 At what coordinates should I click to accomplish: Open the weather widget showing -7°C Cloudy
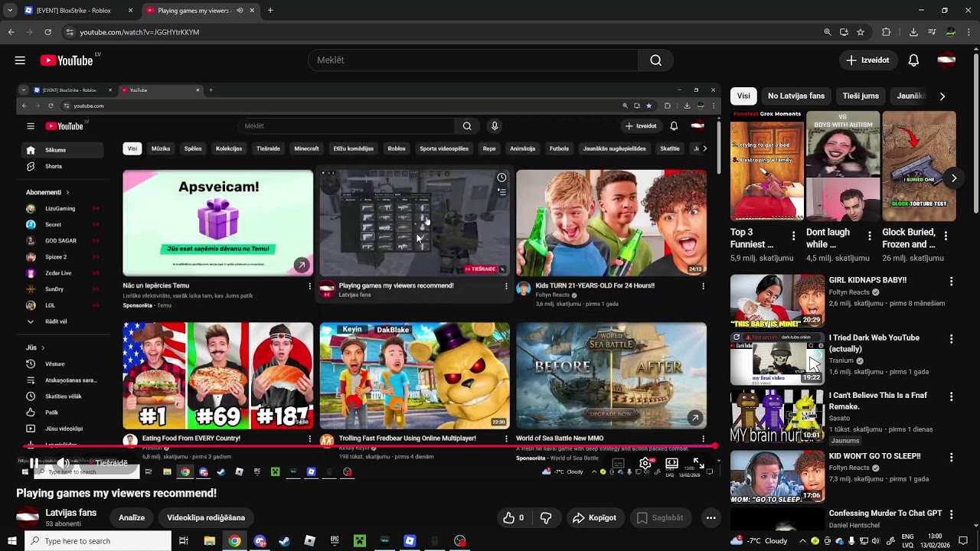tap(759, 541)
